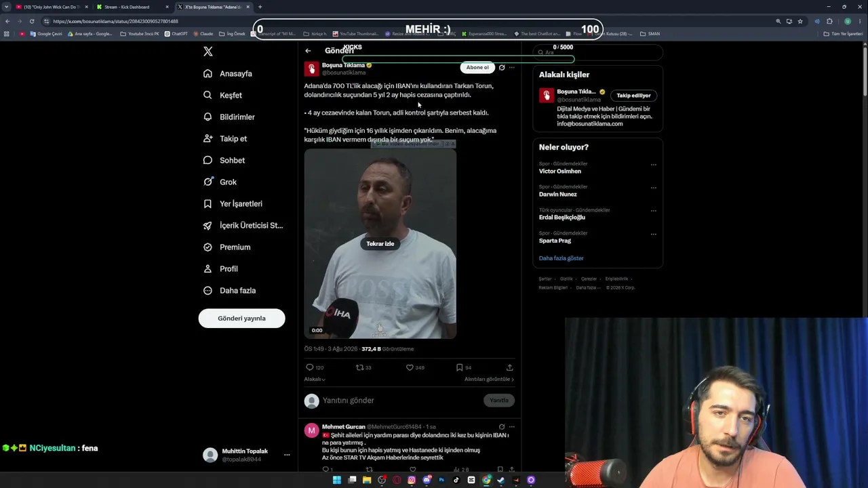868x488 pixels.
Task: Open the Claude bookmark
Action: point(203,33)
